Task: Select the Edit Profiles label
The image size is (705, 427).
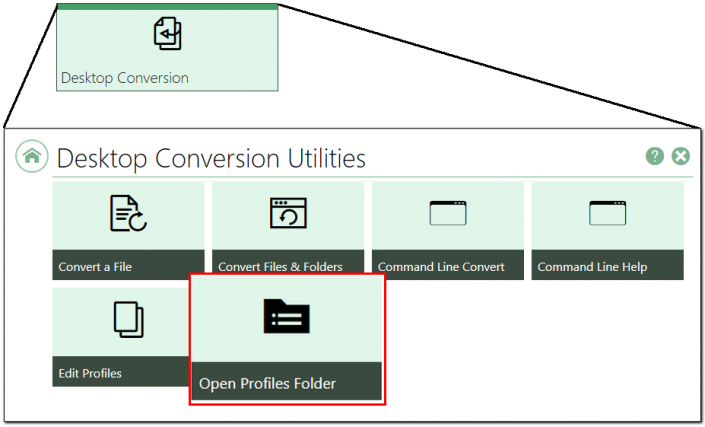Action: click(x=90, y=374)
